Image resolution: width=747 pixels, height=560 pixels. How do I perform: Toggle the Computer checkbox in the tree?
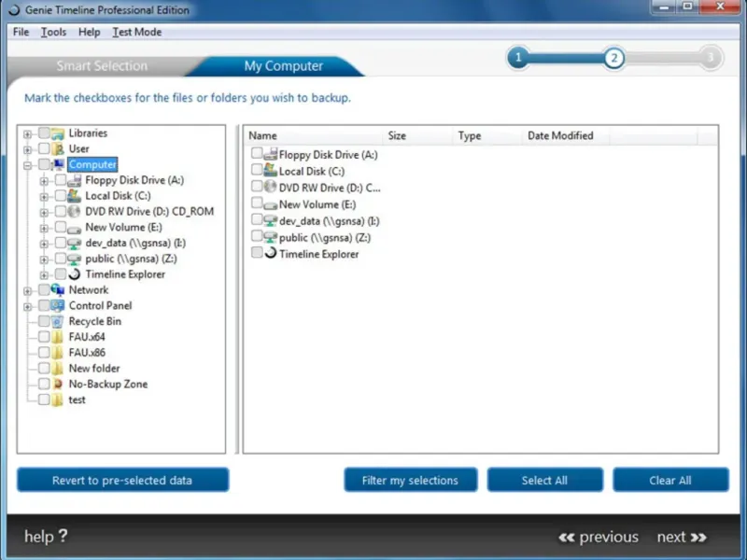pyautogui.click(x=44, y=165)
